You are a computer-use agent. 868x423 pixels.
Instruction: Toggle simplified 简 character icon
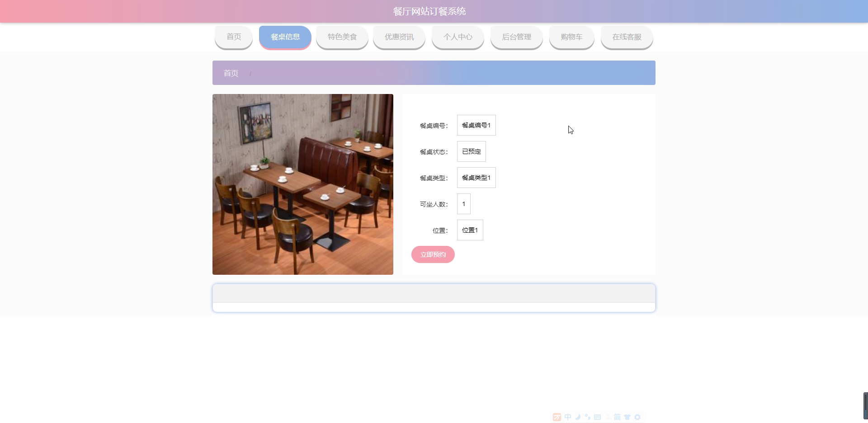[617, 417]
